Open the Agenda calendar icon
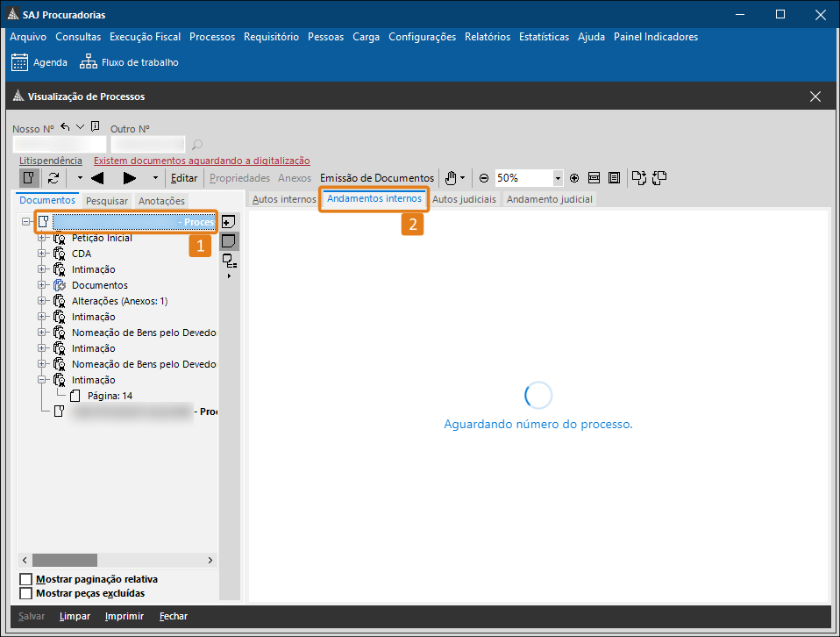 point(19,62)
